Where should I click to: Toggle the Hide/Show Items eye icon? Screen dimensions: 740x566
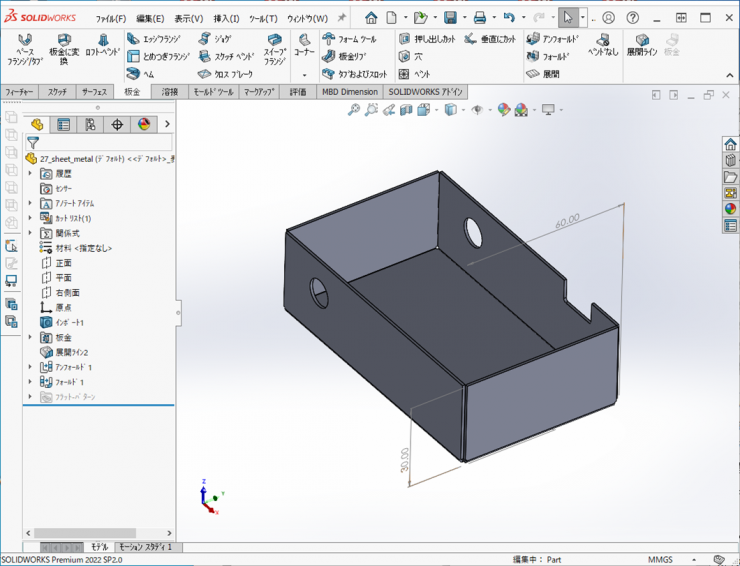pyautogui.click(x=478, y=110)
